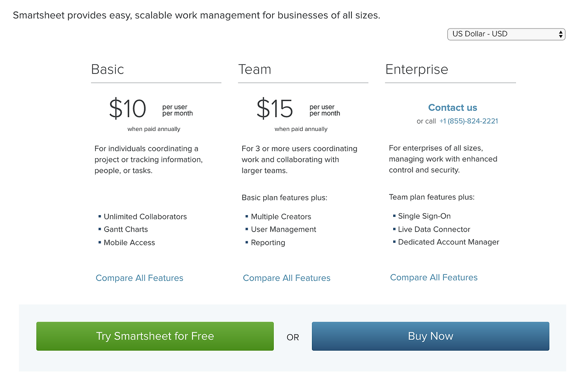
Task: Click the User Management feature item
Action: (283, 229)
